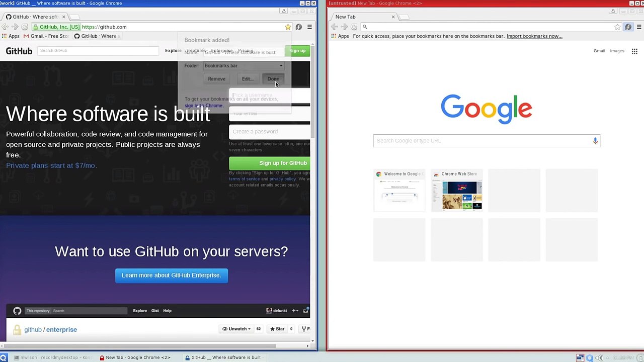Open the KDE application launcher on the taskbar

tap(4, 357)
